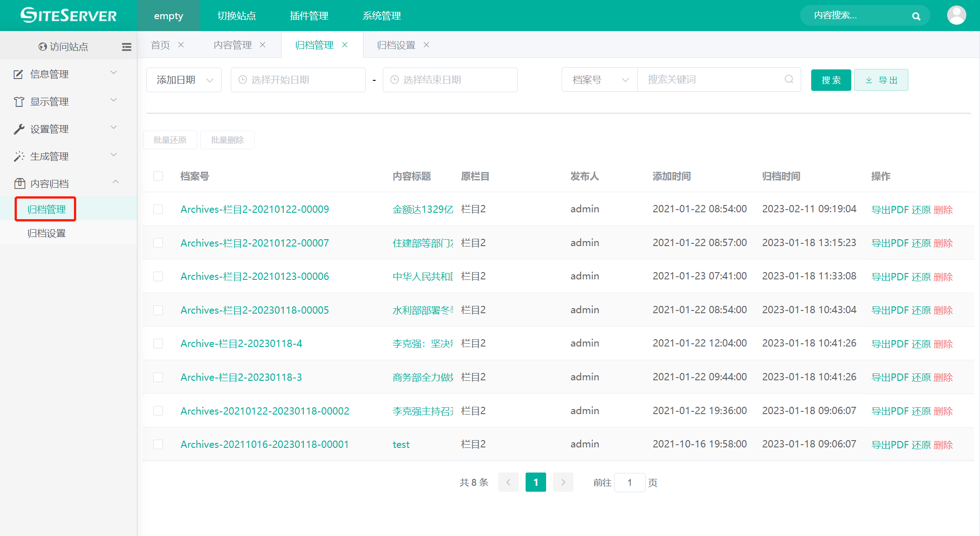Image resolution: width=980 pixels, height=536 pixels.
Task: Click magnifier icon in keyword field
Action: point(789,79)
